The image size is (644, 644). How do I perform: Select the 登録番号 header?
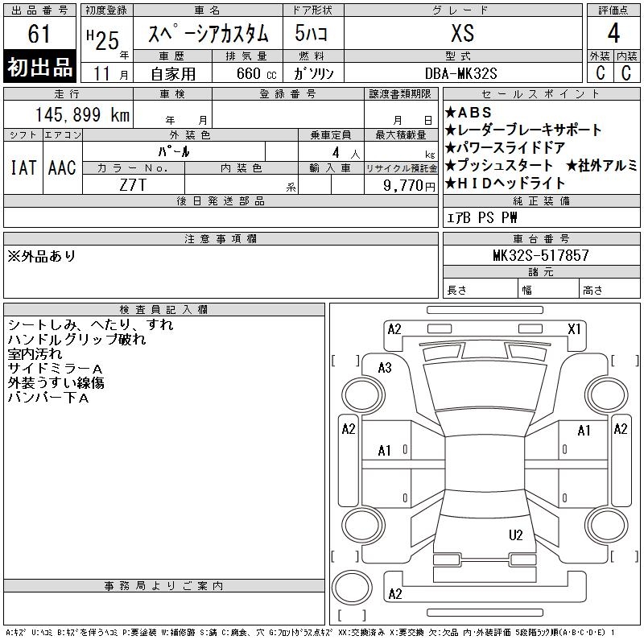click(288, 94)
